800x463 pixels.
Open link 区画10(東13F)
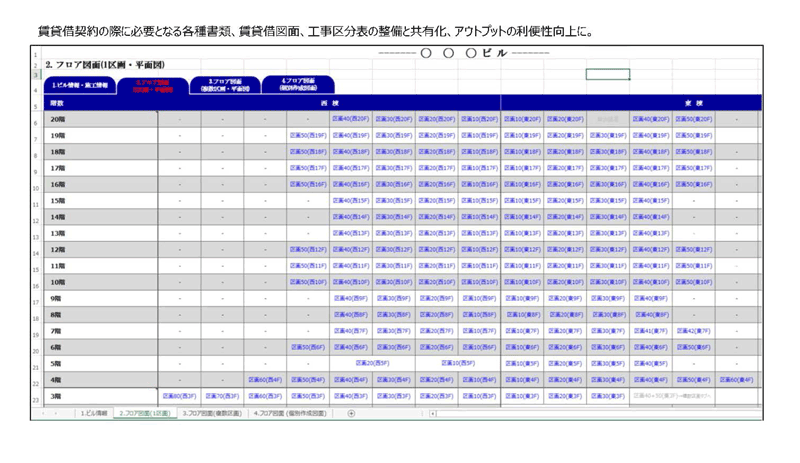pyautogui.click(x=522, y=233)
